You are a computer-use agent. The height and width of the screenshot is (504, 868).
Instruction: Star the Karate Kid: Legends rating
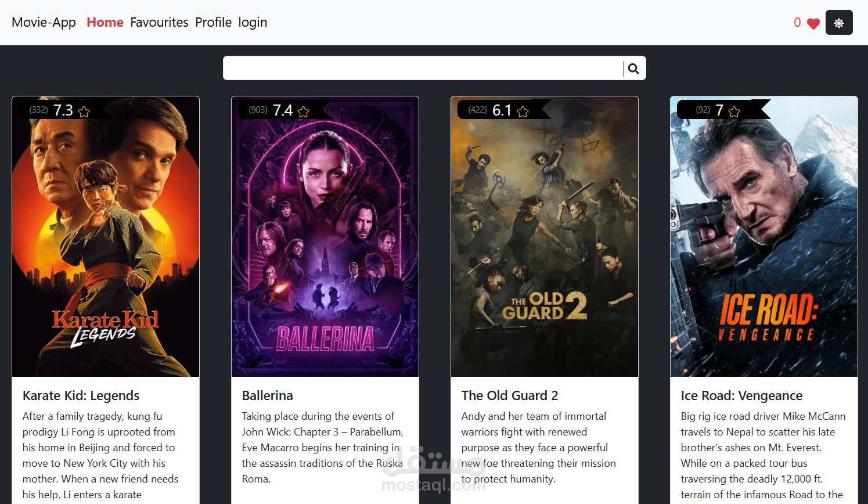pos(84,111)
